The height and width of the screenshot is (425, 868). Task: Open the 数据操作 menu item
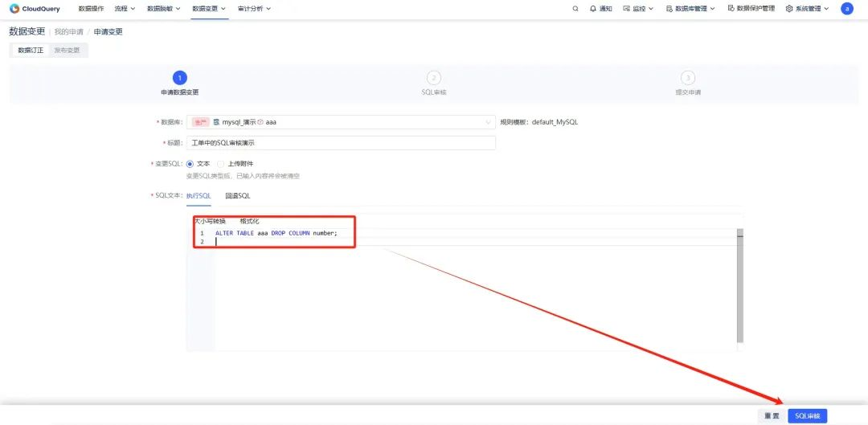click(x=91, y=9)
